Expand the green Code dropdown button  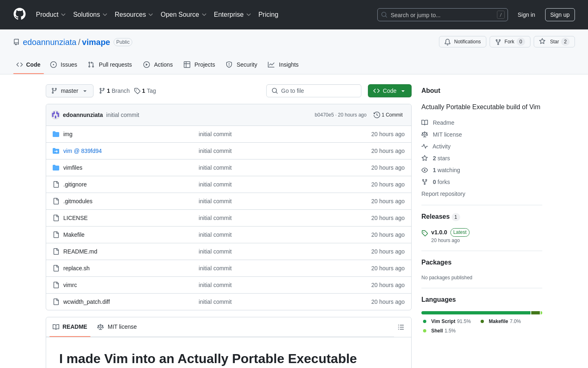(390, 91)
